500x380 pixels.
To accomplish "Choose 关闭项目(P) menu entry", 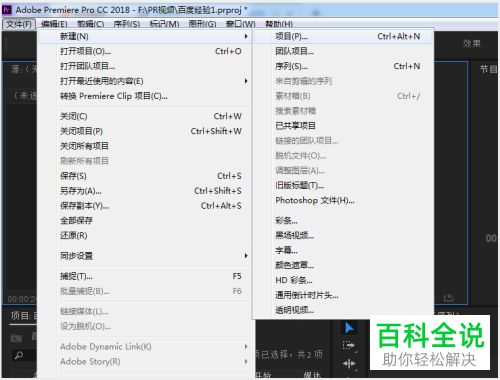I will point(145,131).
